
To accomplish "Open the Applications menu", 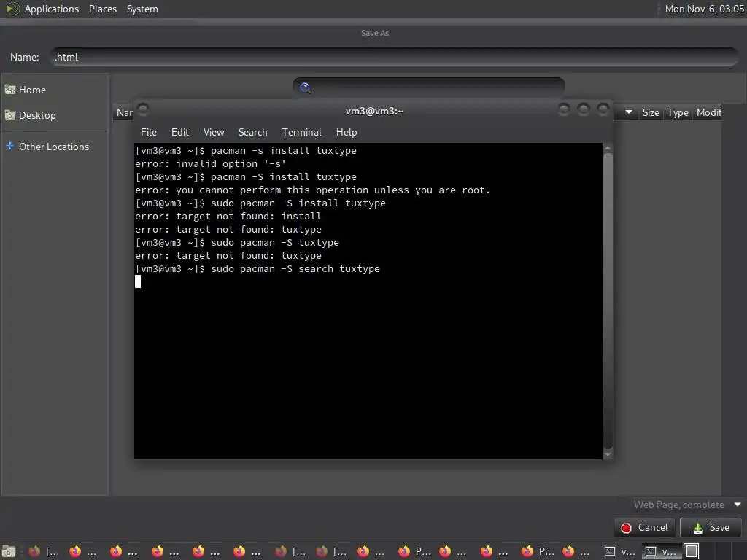I will [52, 9].
